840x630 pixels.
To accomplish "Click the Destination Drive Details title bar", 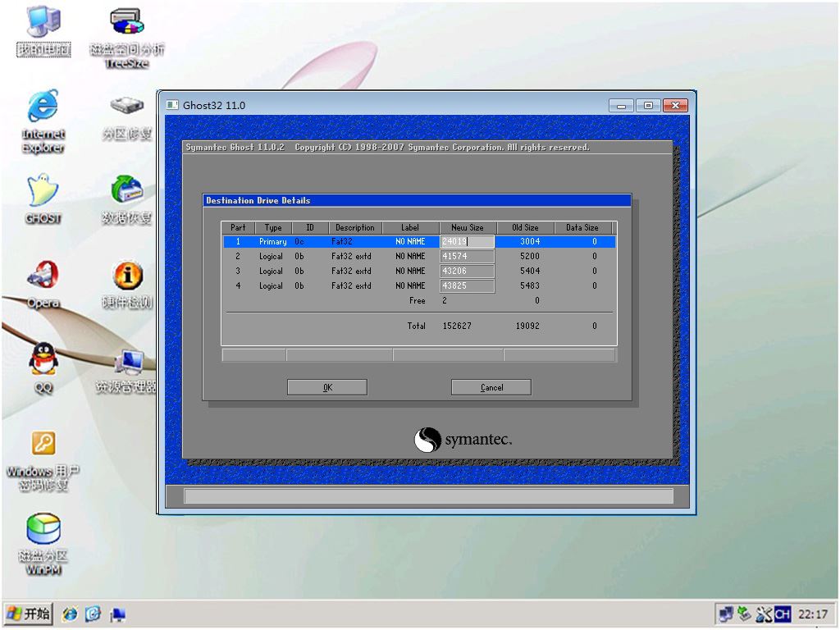I will pyautogui.click(x=417, y=200).
